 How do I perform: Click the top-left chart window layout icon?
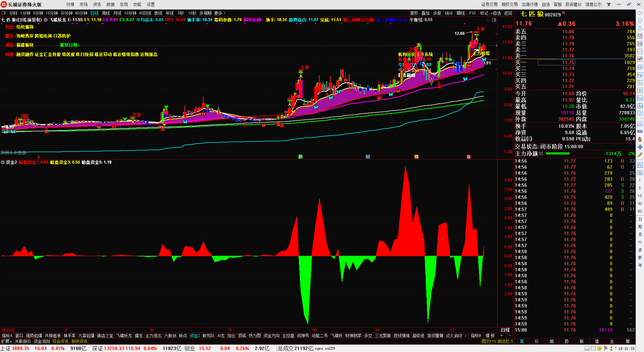click(4, 13)
